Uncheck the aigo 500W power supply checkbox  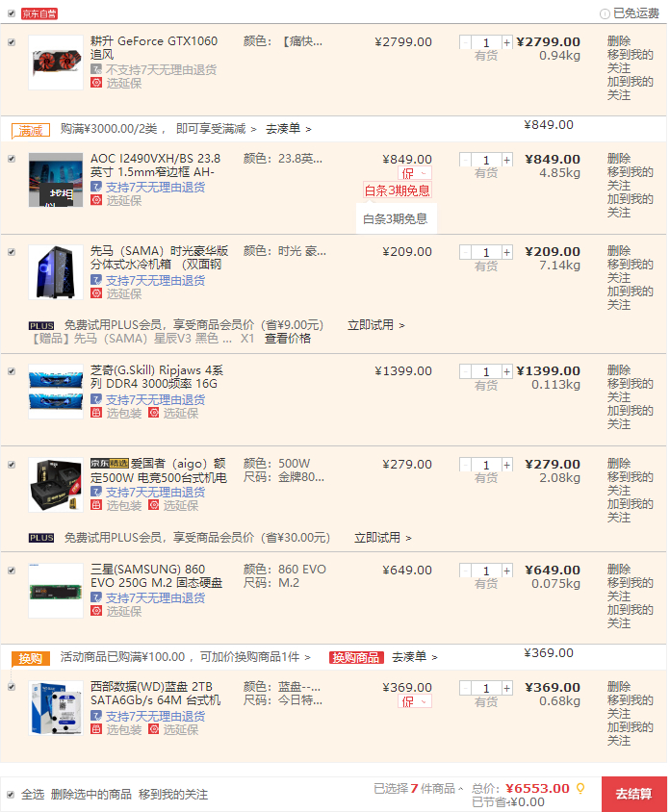coord(12,465)
